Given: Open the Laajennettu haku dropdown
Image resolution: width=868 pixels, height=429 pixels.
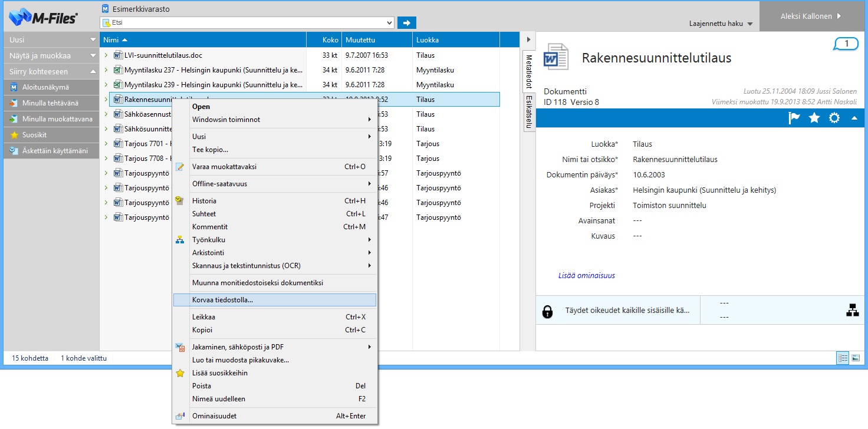Looking at the screenshot, I should [721, 24].
